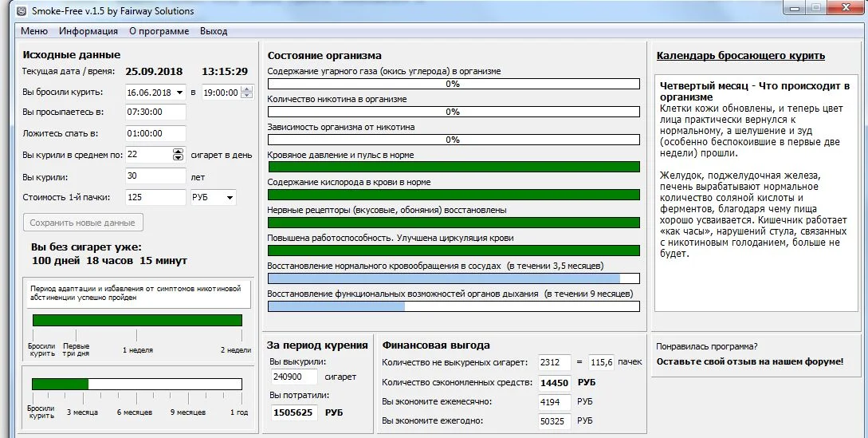Close the Smoke-Free window

point(847,6)
